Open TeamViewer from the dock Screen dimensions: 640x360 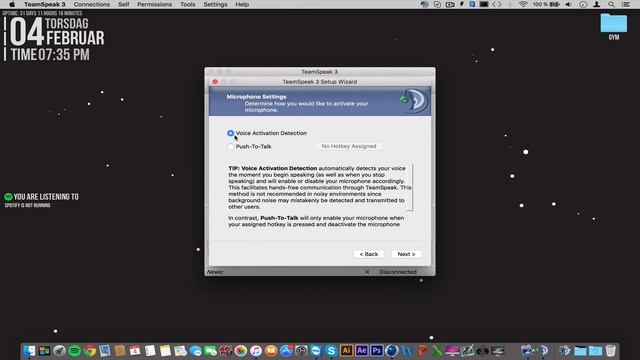pyautogui.click(x=316, y=351)
